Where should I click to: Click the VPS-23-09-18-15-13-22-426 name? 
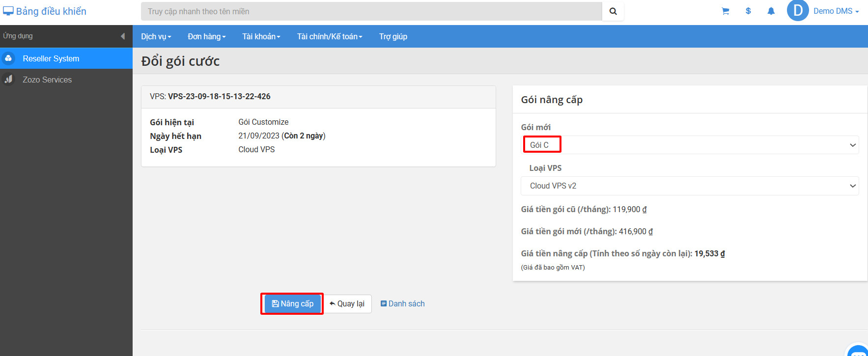coord(219,96)
